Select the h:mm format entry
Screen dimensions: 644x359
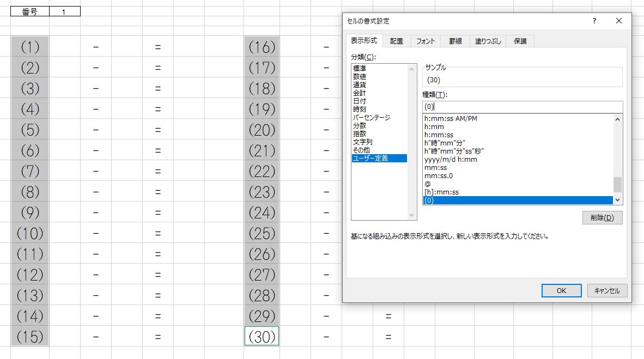(518, 127)
